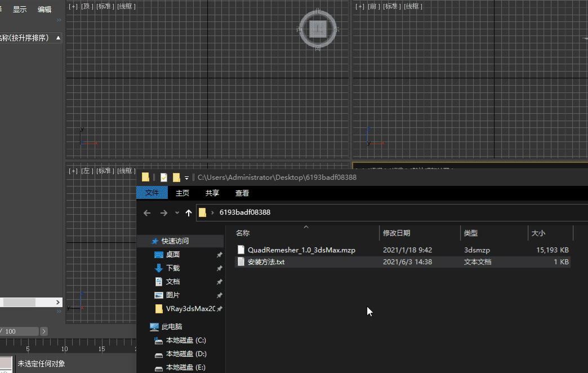
Task: Click the [线框] wireframe label in top viewport
Action: click(126, 6)
